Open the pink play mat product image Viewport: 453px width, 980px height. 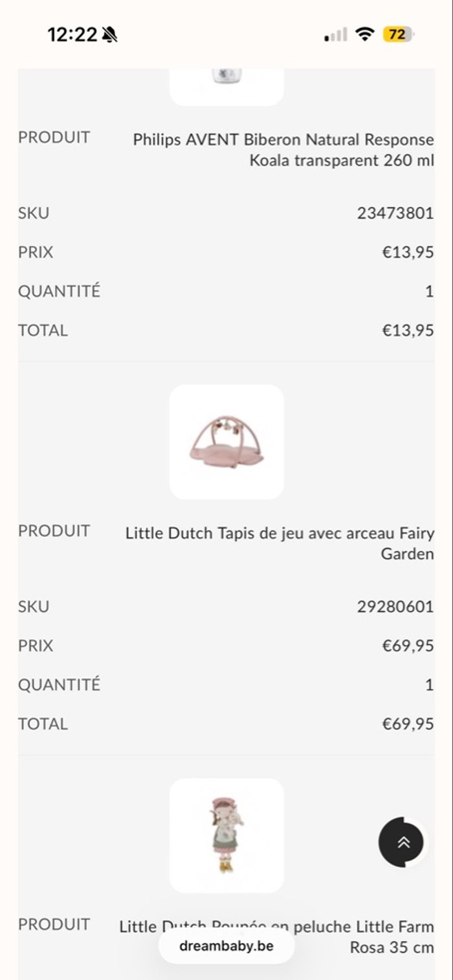click(x=226, y=442)
